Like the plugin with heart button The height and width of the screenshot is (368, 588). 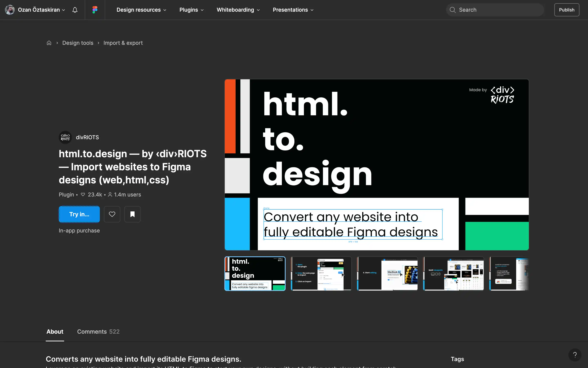(112, 214)
